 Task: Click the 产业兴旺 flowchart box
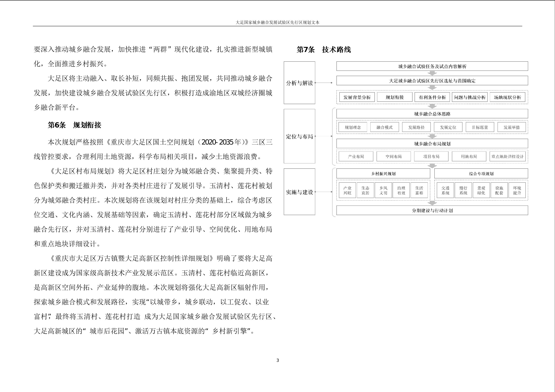click(347, 190)
